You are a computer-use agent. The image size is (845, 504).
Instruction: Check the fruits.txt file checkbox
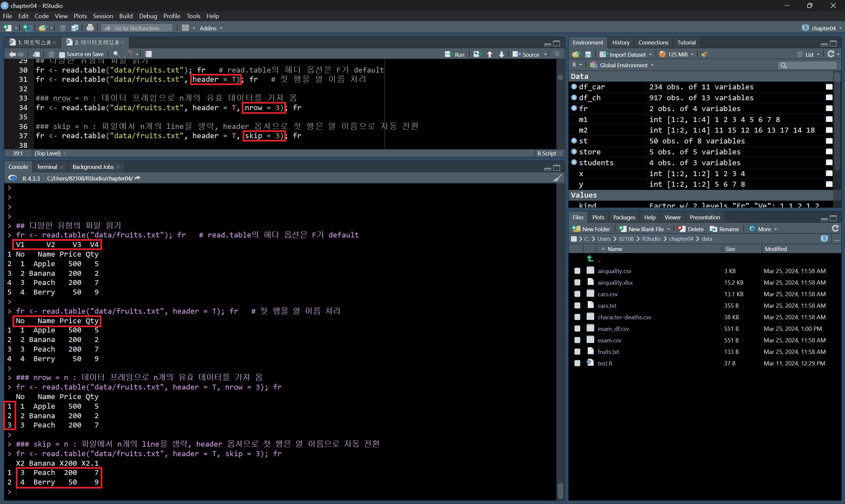point(577,352)
